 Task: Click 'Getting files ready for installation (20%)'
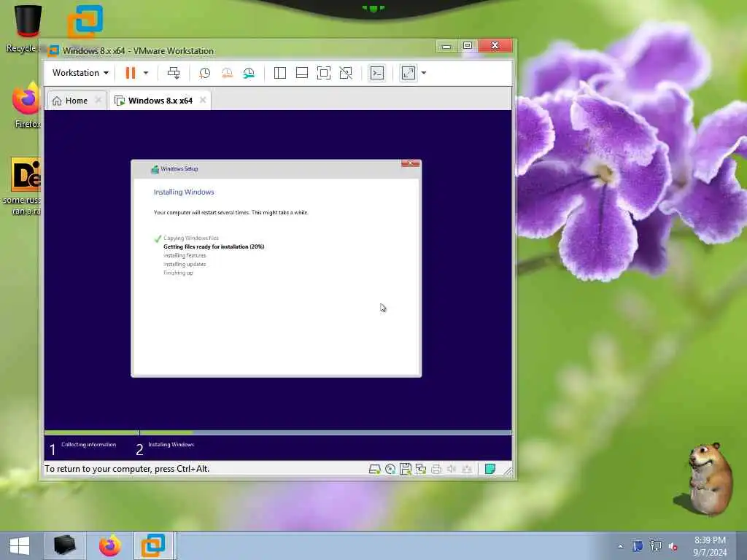[214, 246]
